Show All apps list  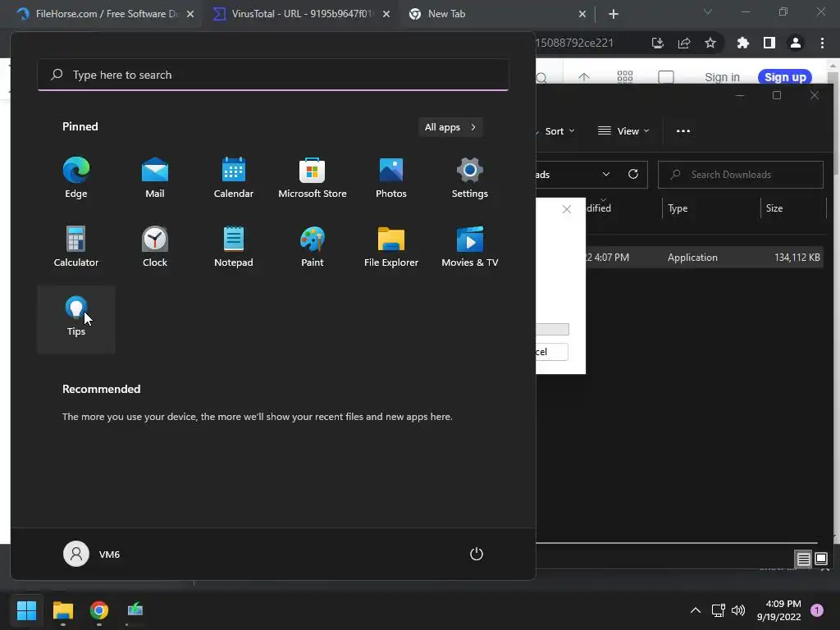pyautogui.click(x=450, y=127)
